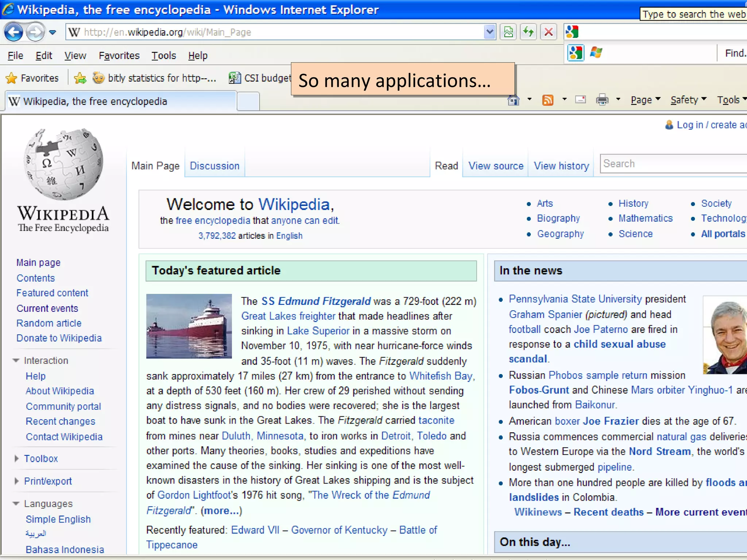Click the Print icon

pos(602,100)
